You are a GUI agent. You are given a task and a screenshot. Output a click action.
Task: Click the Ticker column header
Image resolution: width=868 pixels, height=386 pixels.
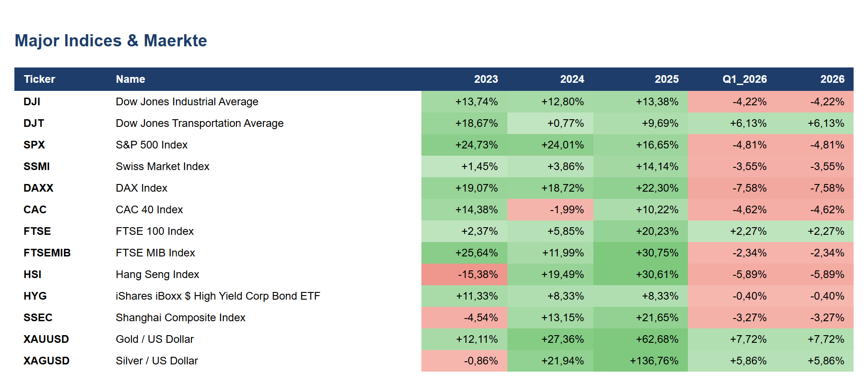pos(39,79)
